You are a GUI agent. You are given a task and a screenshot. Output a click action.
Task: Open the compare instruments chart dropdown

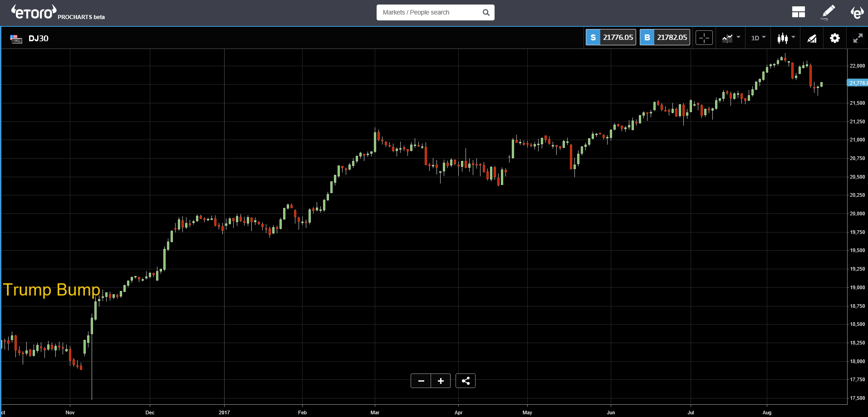point(731,38)
